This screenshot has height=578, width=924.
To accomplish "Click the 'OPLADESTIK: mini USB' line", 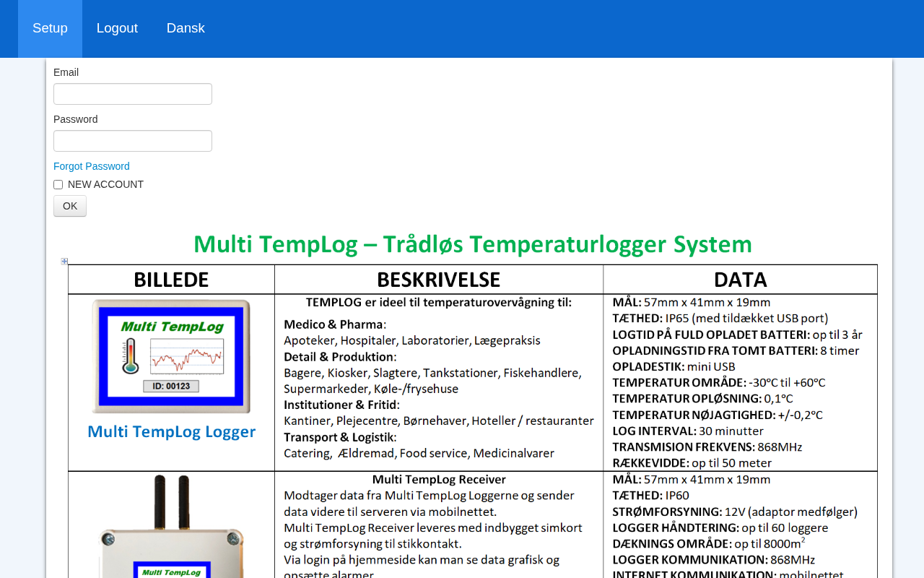I will click(674, 367).
